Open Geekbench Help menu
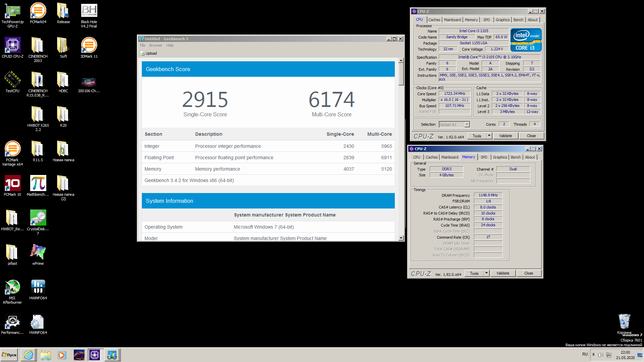644x362 pixels. 170,45
